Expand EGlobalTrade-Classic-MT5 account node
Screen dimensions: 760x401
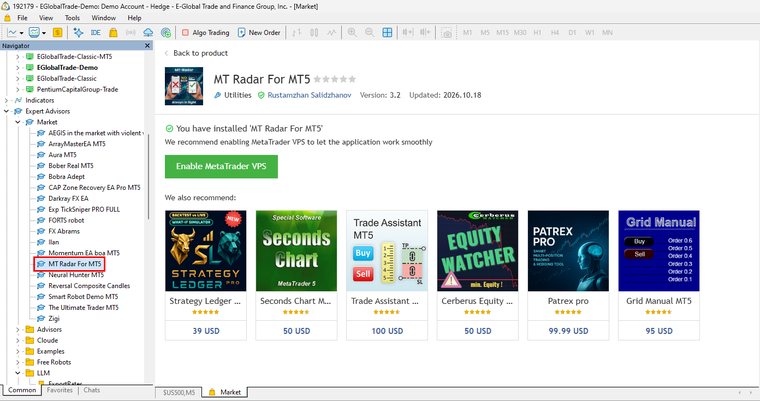tap(18, 57)
